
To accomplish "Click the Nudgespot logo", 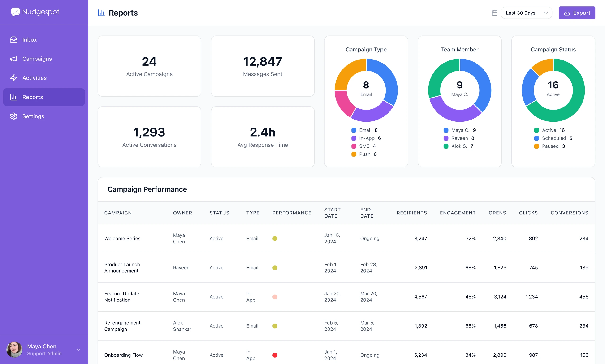I will coord(35,12).
